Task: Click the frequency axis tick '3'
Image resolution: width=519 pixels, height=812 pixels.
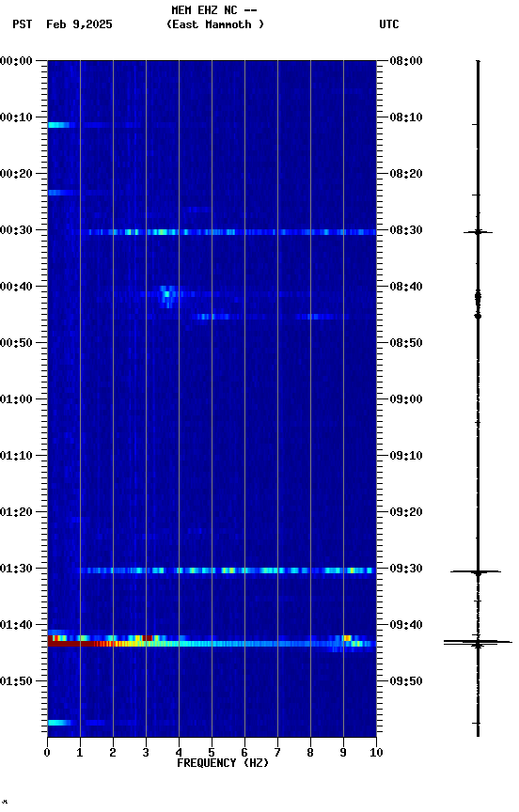Action: pos(146,753)
